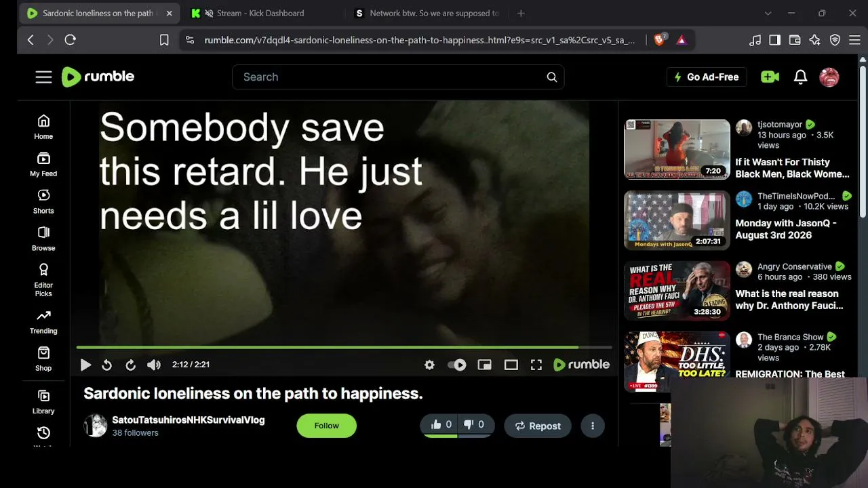Open Browse in the sidebar
This screenshot has width=868, height=488.
[43, 239]
